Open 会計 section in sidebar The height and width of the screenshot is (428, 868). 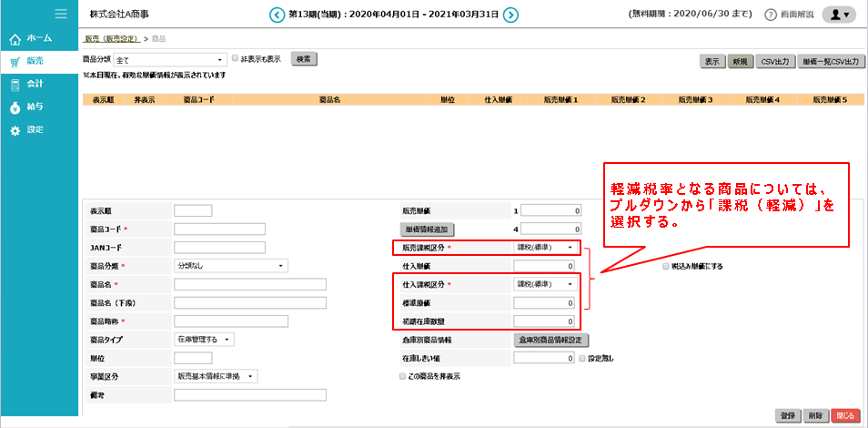tap(27, 84)
